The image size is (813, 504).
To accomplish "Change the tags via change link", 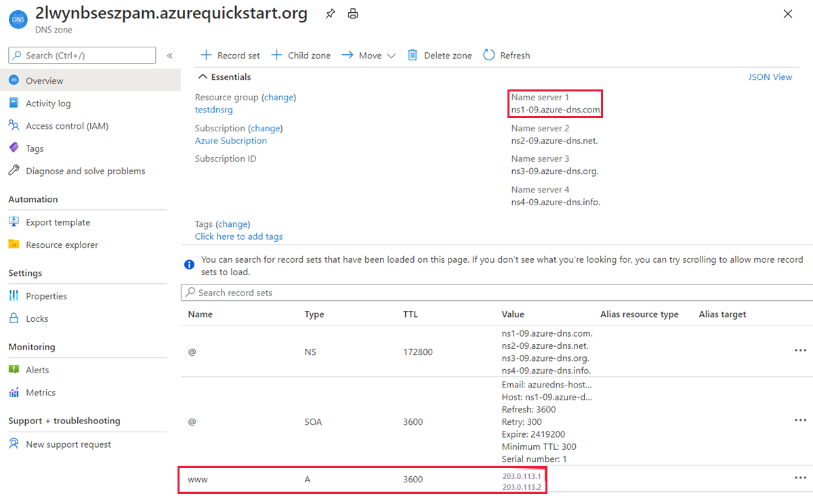I will [x=232, y=224].
